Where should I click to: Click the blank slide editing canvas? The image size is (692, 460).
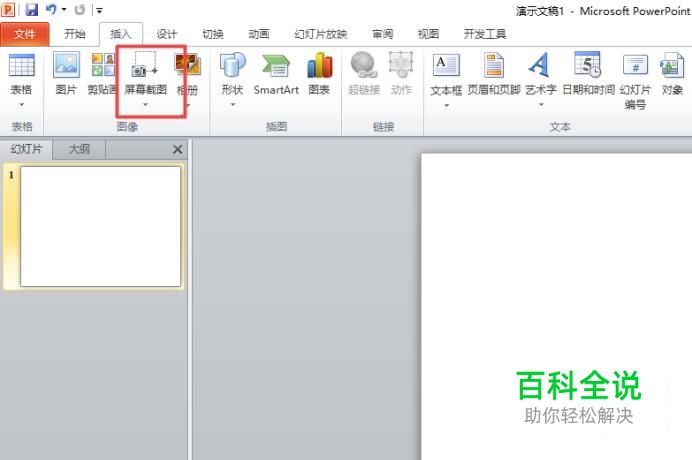tap(556, 306)
